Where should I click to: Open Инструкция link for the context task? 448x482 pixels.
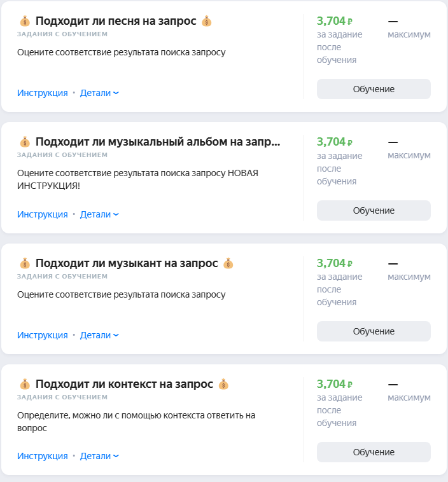[x=42, y=456]
